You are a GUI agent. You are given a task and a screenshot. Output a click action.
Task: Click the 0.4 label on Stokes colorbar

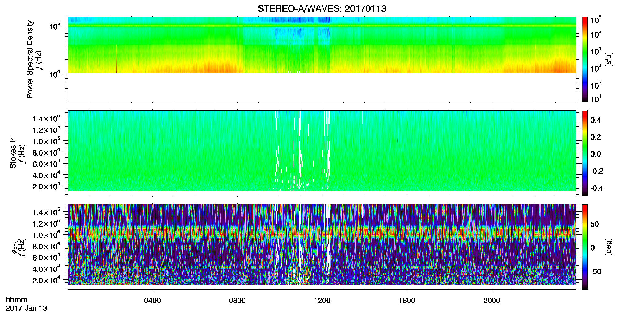tap(595, 120)
